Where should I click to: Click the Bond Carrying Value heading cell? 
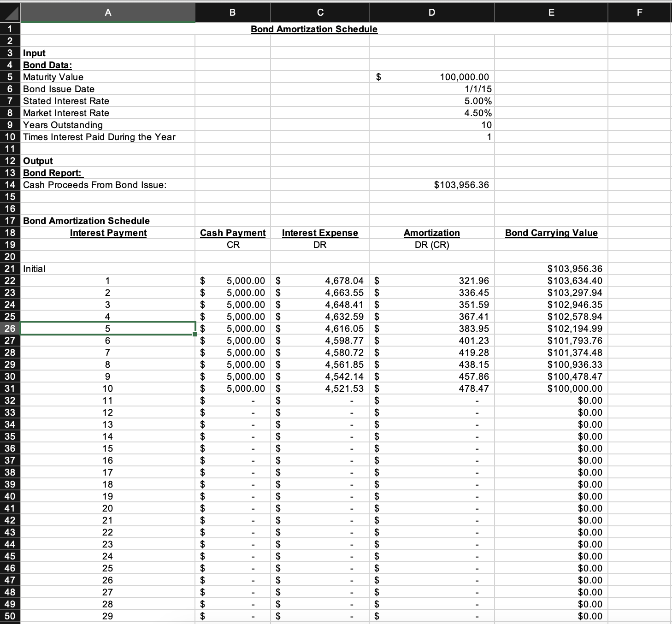[x=551, y=233]
